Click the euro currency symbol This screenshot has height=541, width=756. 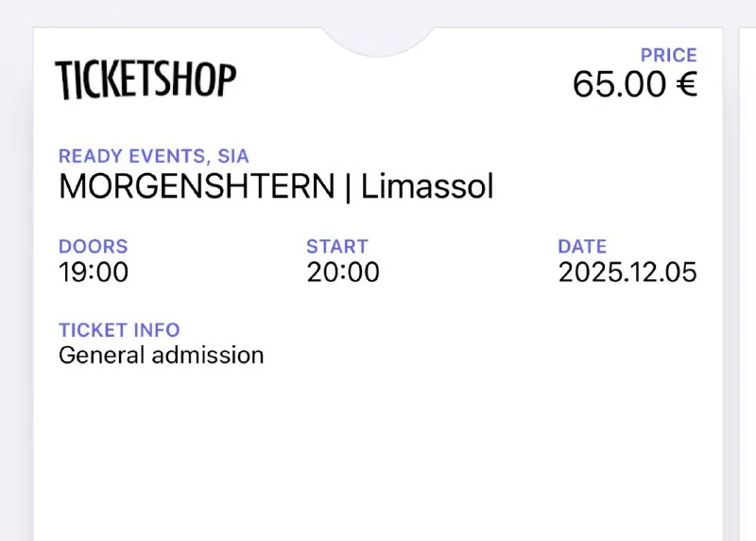pos(684,85)
